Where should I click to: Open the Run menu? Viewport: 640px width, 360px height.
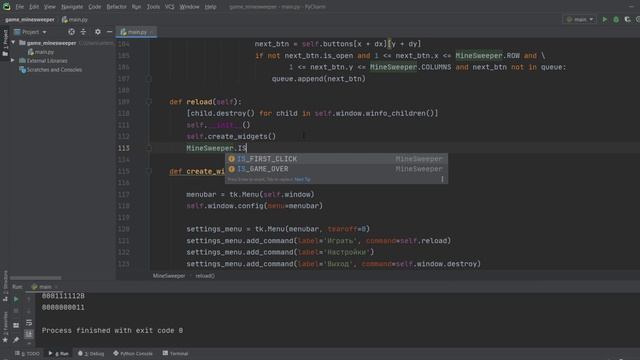coord(136,7)
